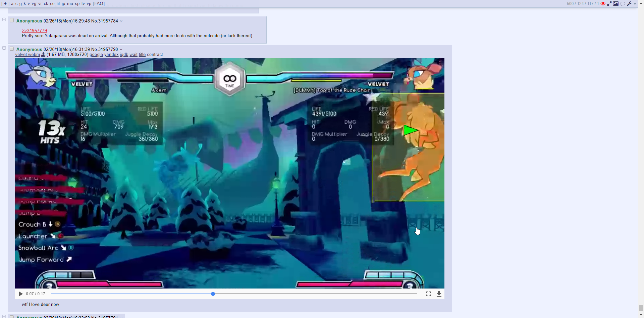The width and height of the screenshot is (644, 318).
Task: Open settings with the wrench icon
Action: [x=629, y=4]
